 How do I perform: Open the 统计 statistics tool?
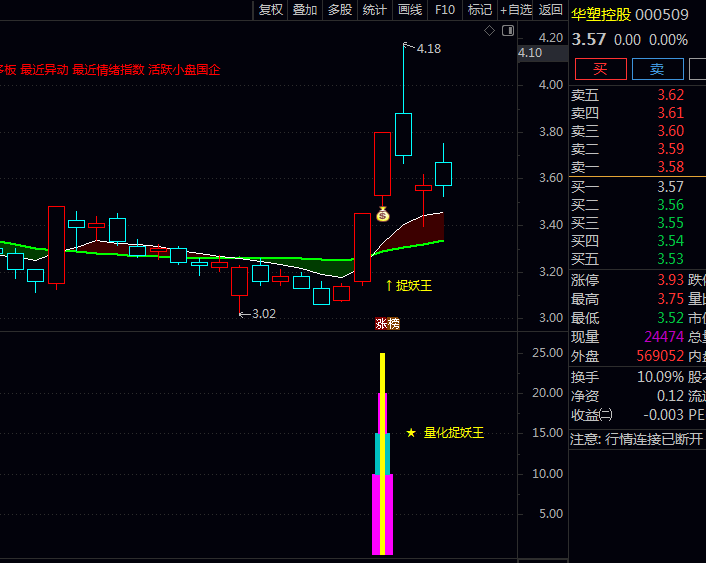coord(375,10)
